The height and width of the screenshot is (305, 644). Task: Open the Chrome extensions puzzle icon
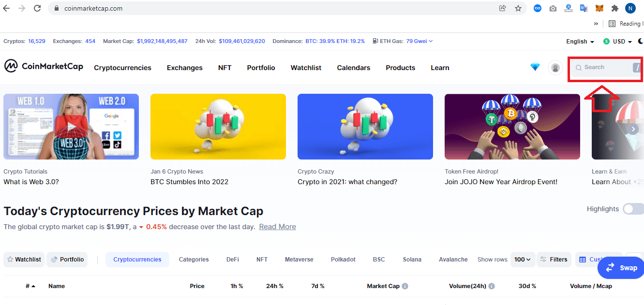[x=615, y=8]
